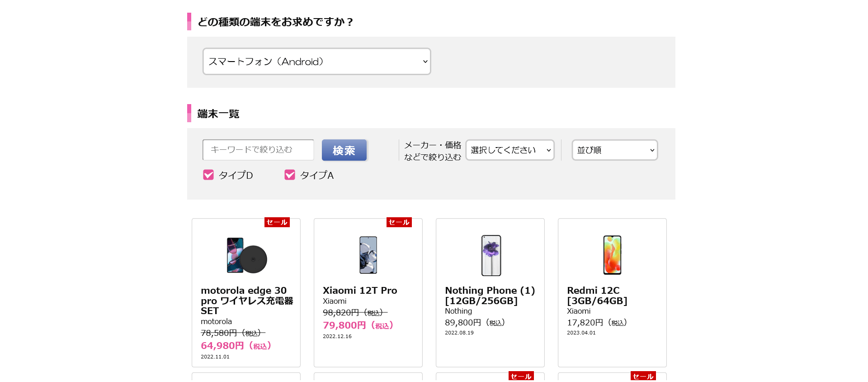Image resolution: width=868 pixels, height=382 pixels.
Task: Click the 検索 search button
Action: (x=344, y=150)
